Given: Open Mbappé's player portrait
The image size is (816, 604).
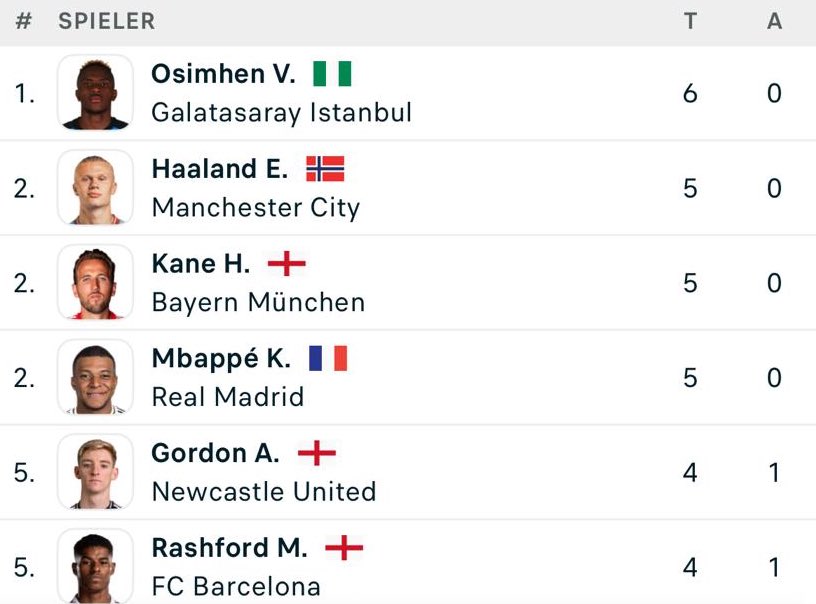Looking at the screenshot, I should [95, 377].
